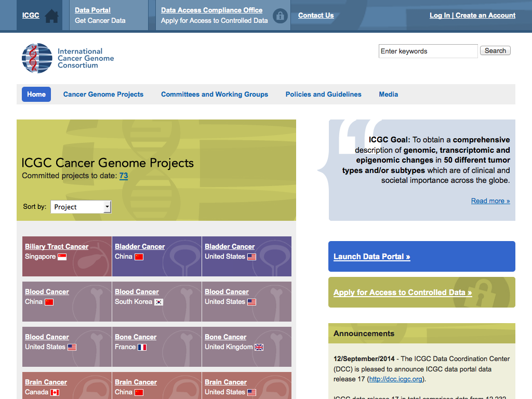
Task: Follow the Read more link
Action: coord(490,201)
